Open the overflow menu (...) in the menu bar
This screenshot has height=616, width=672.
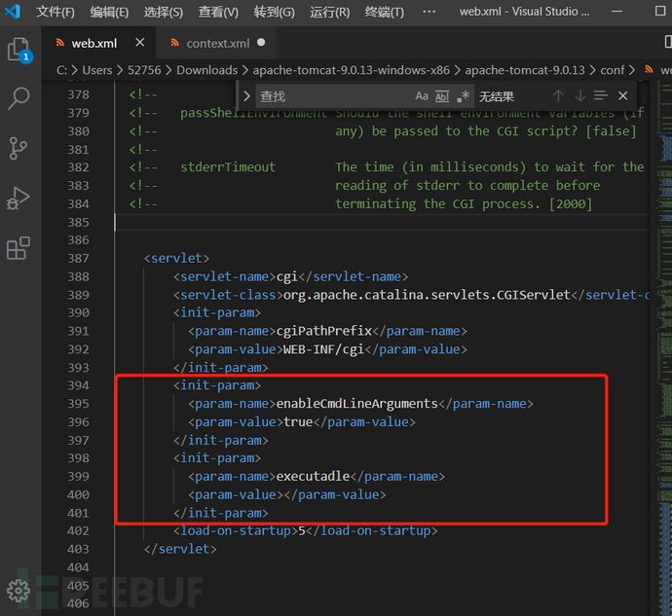coord(429,13)
